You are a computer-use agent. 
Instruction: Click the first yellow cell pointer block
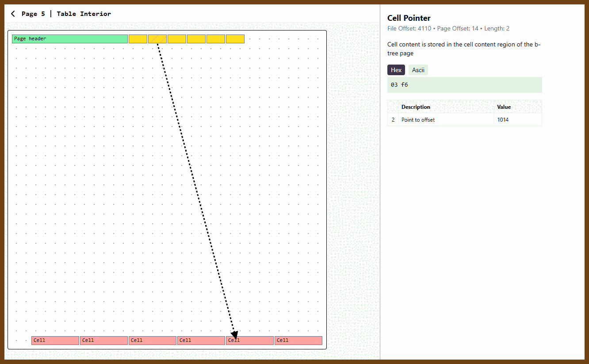coord(138,39)
